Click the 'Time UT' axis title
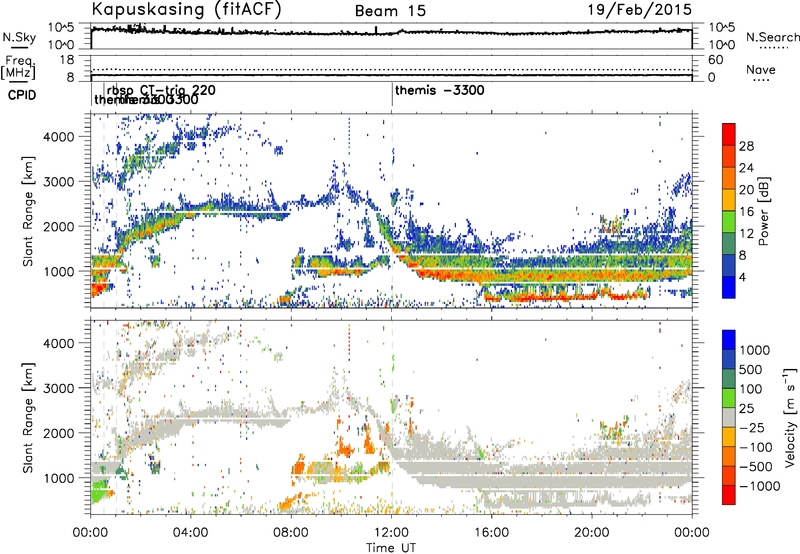 point(391,548)
